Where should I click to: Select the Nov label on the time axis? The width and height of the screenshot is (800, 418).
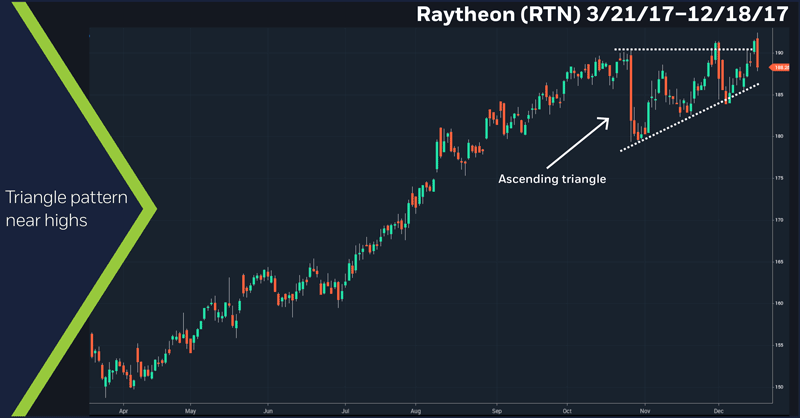point(645,410)
